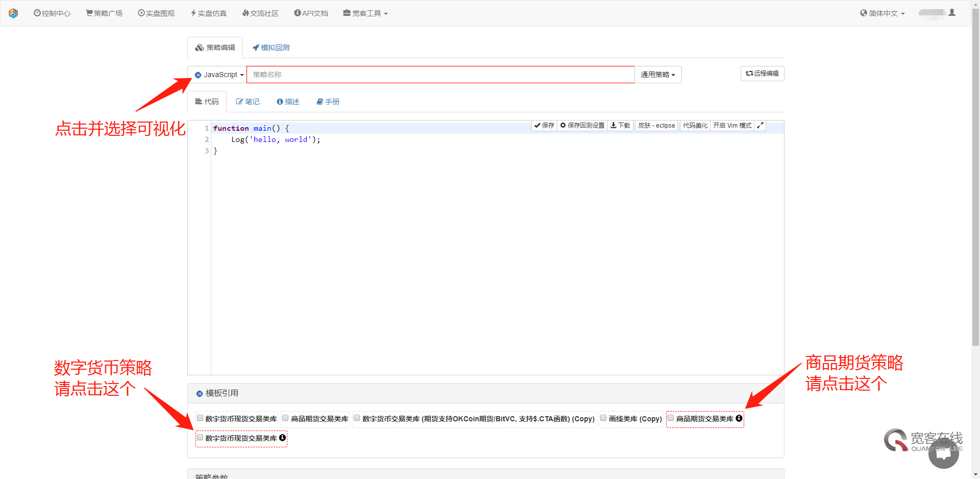Click the 保存 button in the editor toolbar
This screenshot has height=479, width=980.
click(x=544, y=126)
